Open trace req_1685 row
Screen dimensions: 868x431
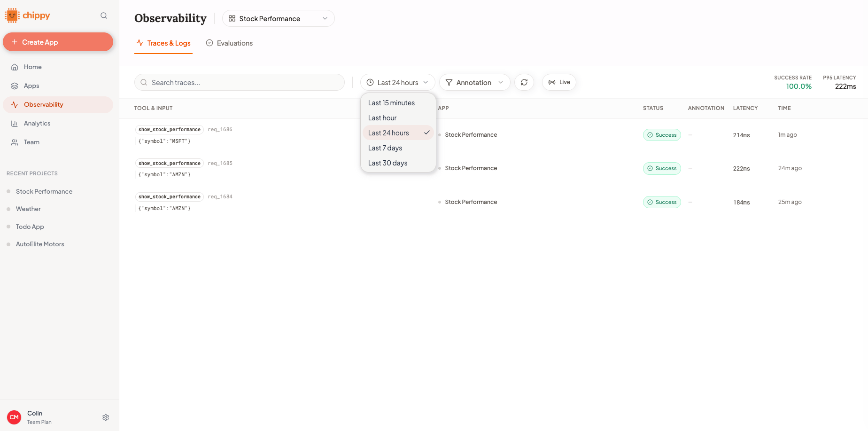[x=494, y=168]
